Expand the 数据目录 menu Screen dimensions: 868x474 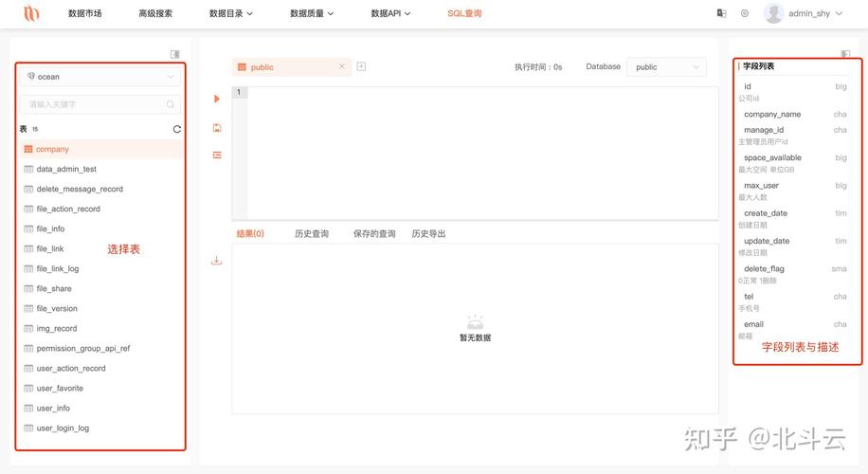[x=231, y=13]
